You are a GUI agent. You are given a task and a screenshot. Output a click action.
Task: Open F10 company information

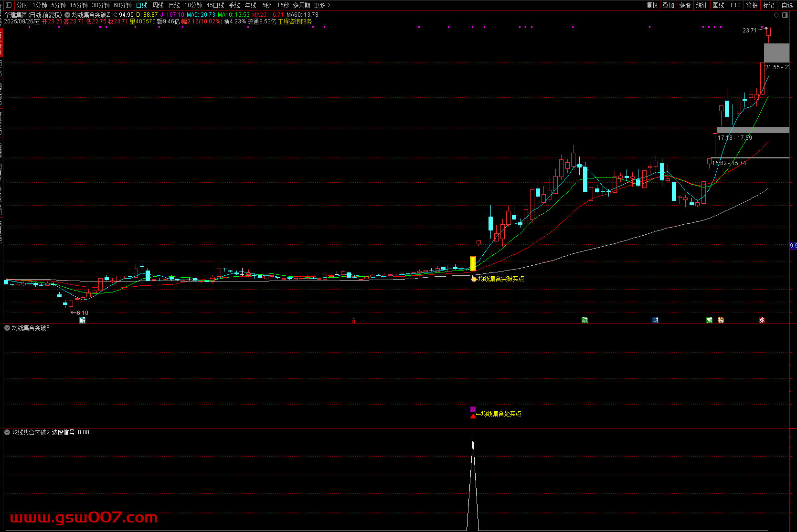pyautogui.click(x=735, y=5)
